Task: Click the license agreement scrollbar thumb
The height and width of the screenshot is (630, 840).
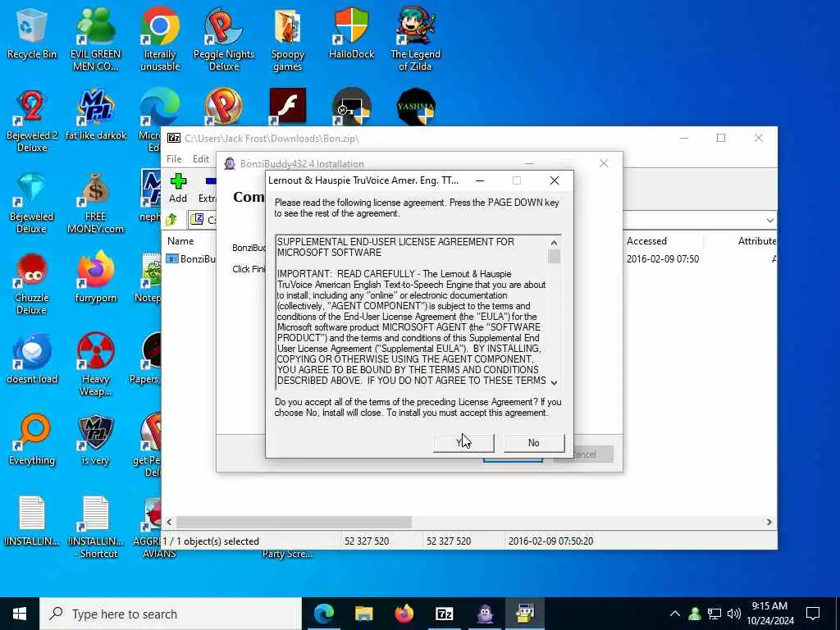Action: click(554, 257)
